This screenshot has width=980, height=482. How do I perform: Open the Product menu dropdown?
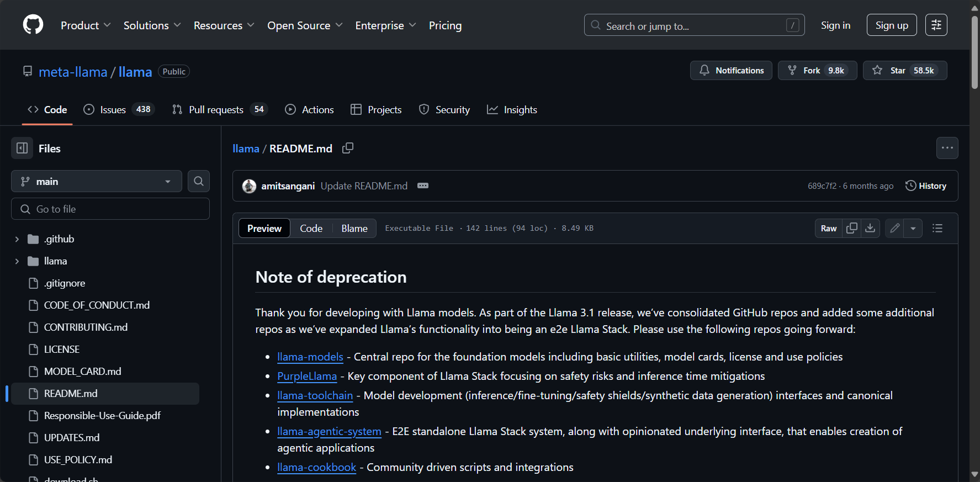pyautogui.click(x=86, y=25)
